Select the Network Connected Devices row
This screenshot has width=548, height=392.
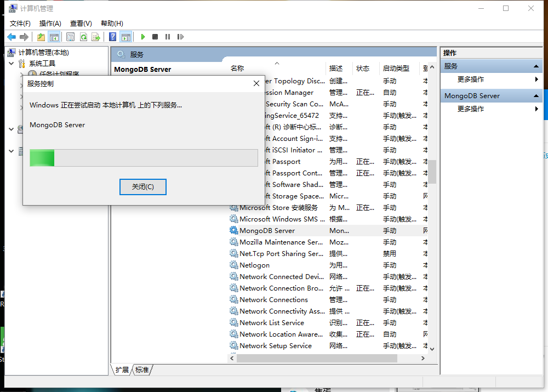coord(328,277)
